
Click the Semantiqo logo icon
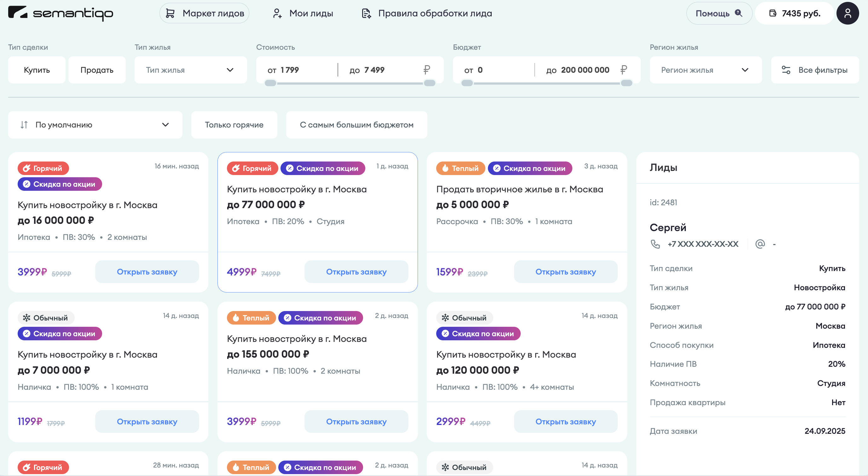pos(18,13)
